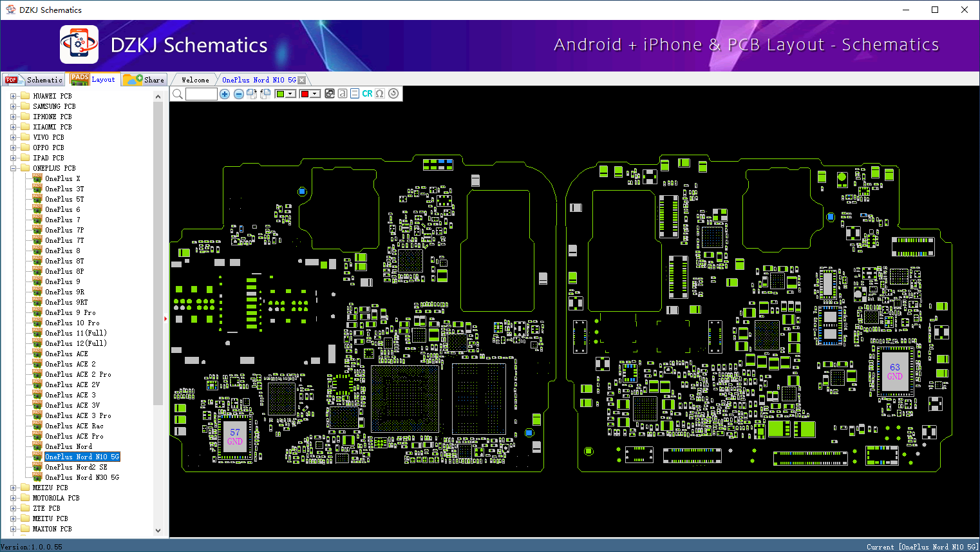The width and height of the screenshot is (980, 552).
Task: Click the '57 GND' chip on the board
Action: [x=235, y=437]
